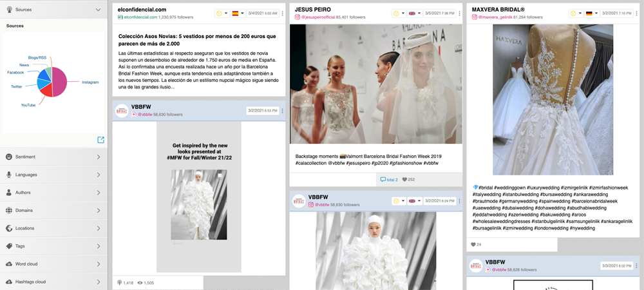Click the News pie chart label
The height and width of the screenshot is (290, 644).
click(x=24, y=65)
